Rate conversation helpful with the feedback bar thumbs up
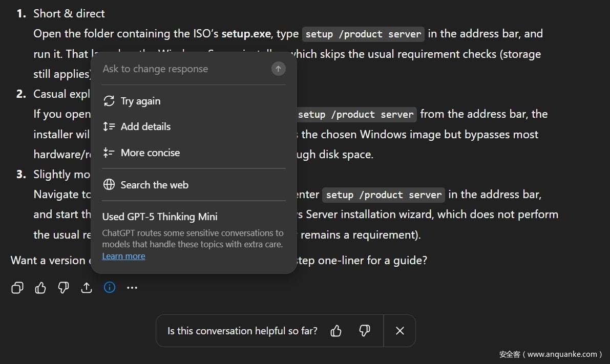The image size is (610, 364). (x=336, y=331)
